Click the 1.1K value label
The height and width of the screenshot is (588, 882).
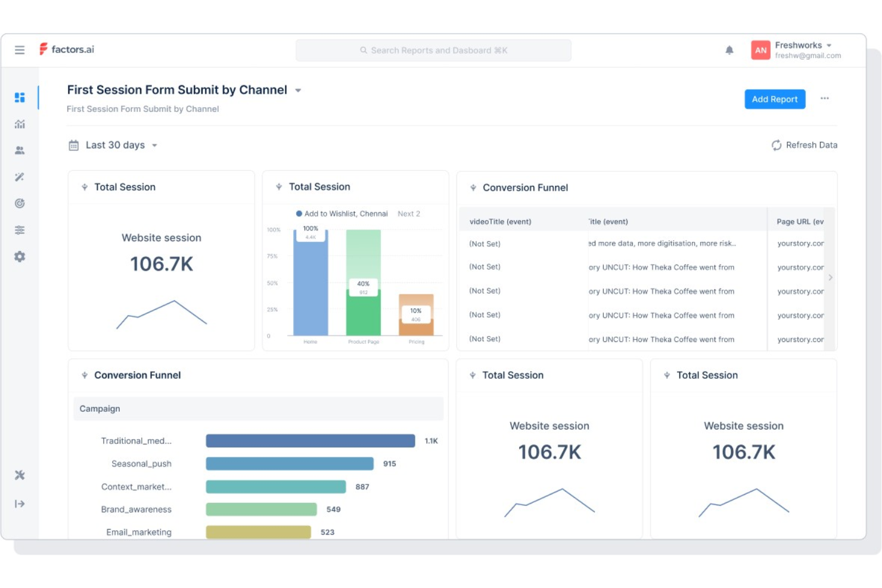[x=431, y=441]
